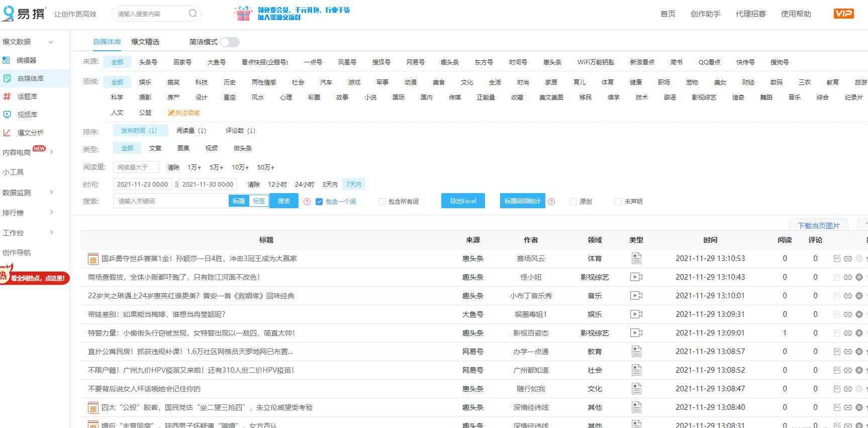The width and height of the screenshot is (868, 428).
Task: Open 爆文分析 chart item in sidebar
Action: [30, 133]
